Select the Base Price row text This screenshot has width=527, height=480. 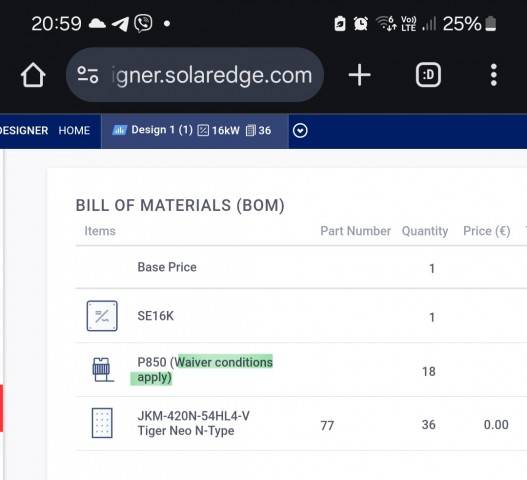pos(167,267)
